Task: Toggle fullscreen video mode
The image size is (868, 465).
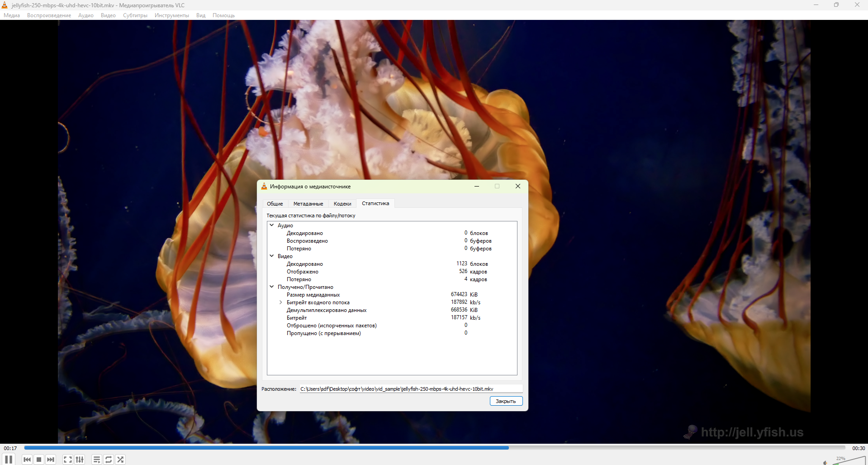Action: pos(68,460)
